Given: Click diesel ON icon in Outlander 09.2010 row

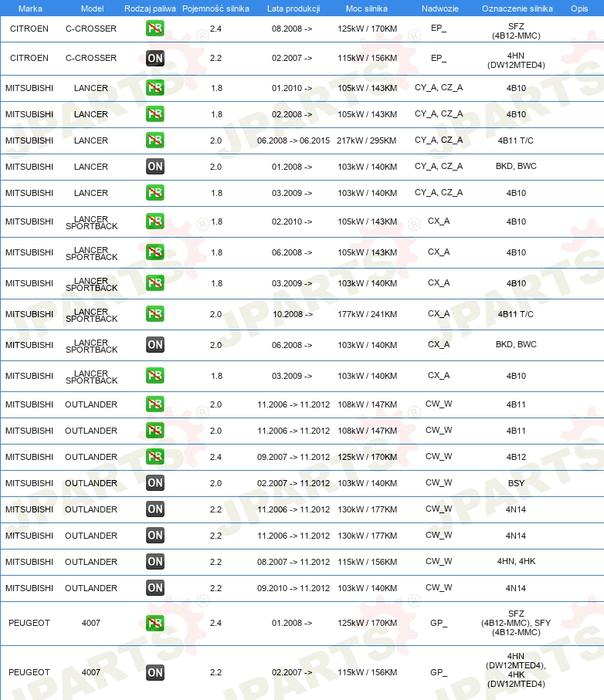Looking at the screenshot, I should click(155, 587).
